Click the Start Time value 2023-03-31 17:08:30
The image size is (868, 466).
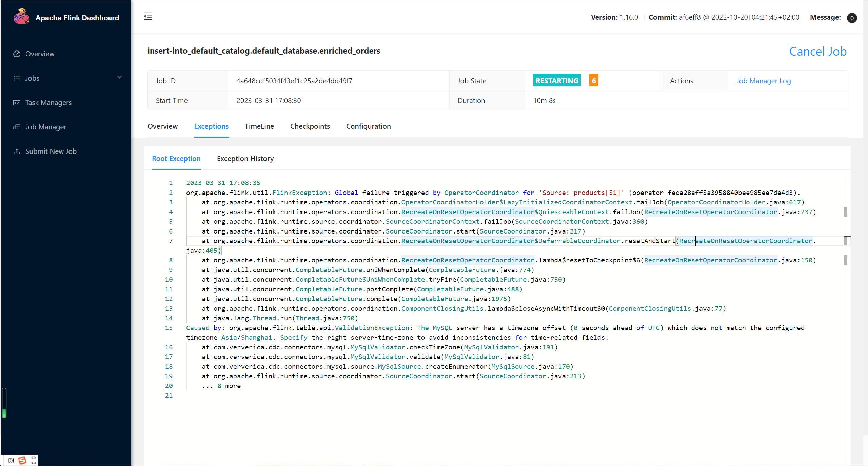tap(269, 100)
